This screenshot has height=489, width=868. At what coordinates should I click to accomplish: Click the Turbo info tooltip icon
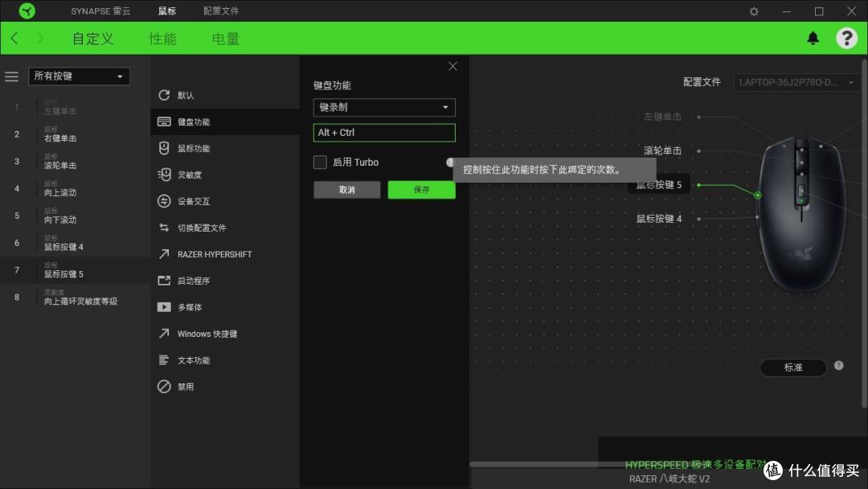click(x=449, y=162)
